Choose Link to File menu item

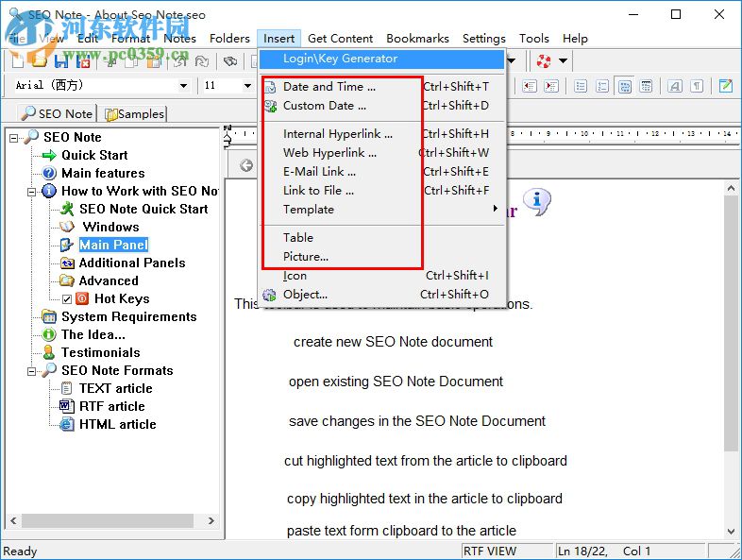pos(382,191)
